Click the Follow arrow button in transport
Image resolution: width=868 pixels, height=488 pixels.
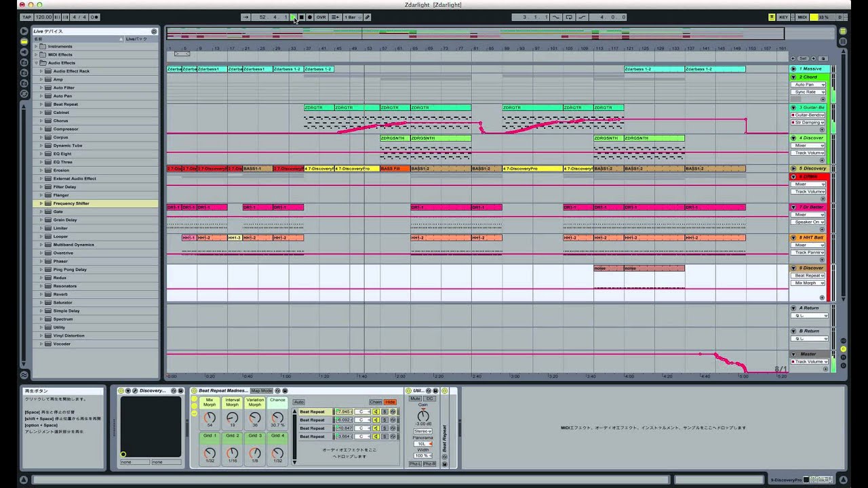pyautogui.click(x=245, y=17)
